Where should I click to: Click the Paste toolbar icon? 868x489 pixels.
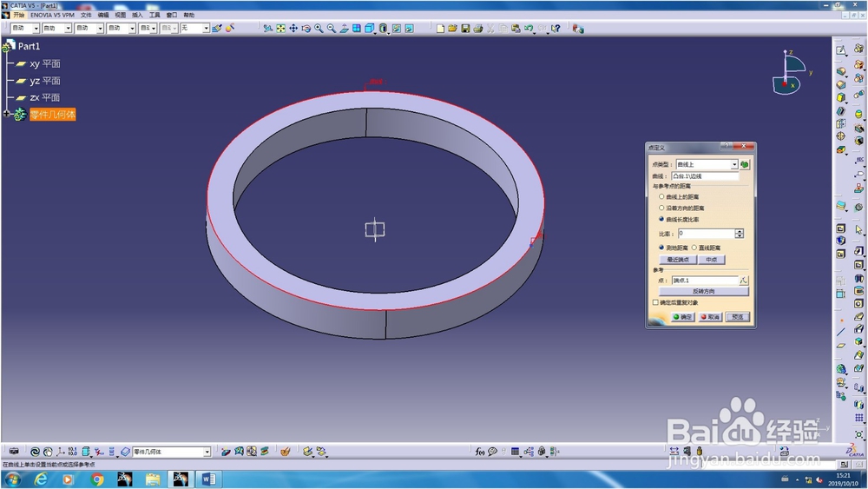(x=516, y=29)
